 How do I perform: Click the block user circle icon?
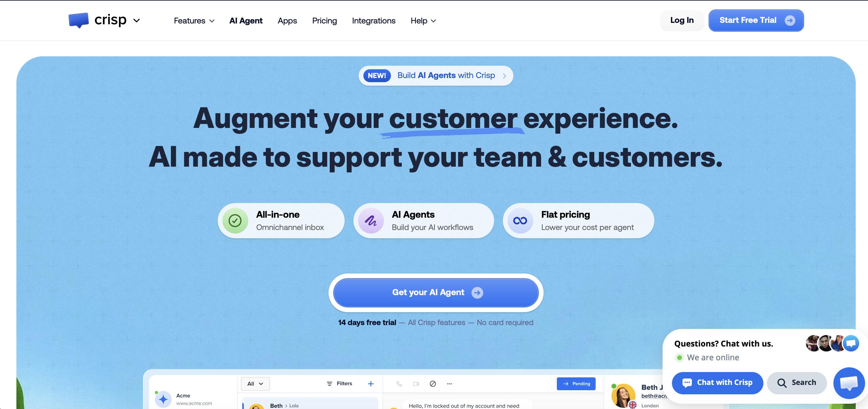(433, 384)
